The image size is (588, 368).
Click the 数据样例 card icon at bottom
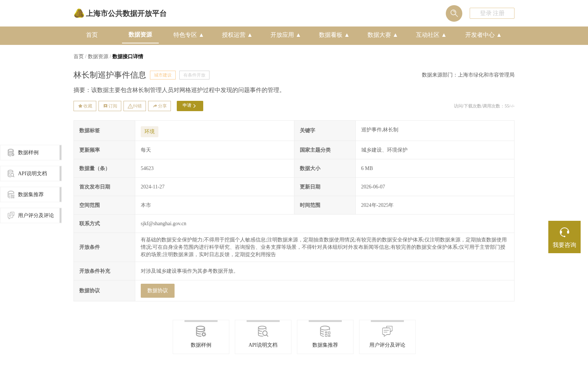(201, 331)
